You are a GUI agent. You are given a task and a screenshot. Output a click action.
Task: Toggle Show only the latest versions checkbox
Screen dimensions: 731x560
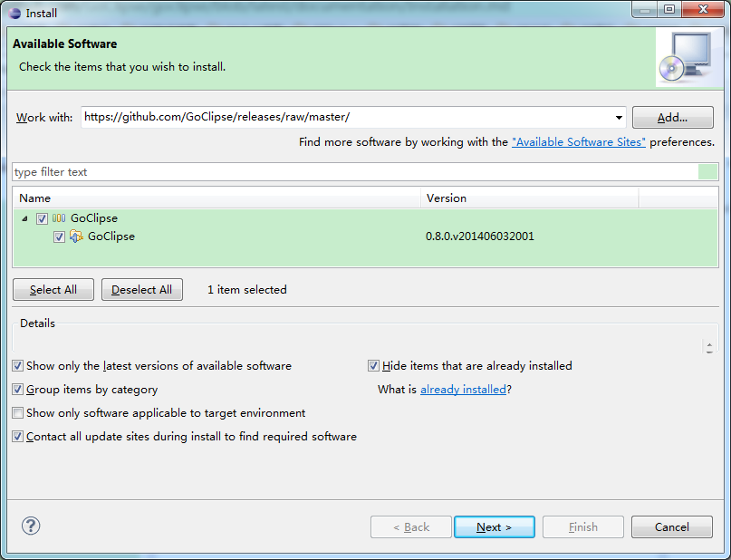coord(18,366)
